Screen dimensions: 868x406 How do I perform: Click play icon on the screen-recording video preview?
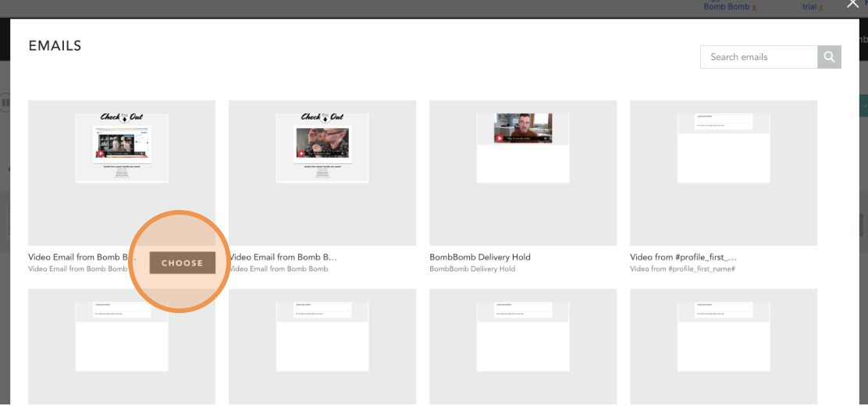click(x=101, y=154)
